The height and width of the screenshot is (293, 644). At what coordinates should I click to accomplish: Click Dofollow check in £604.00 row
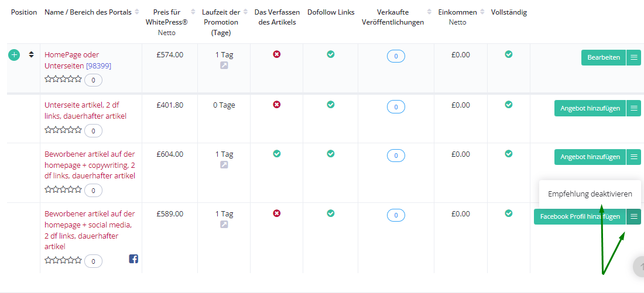[x=331, y=153]
